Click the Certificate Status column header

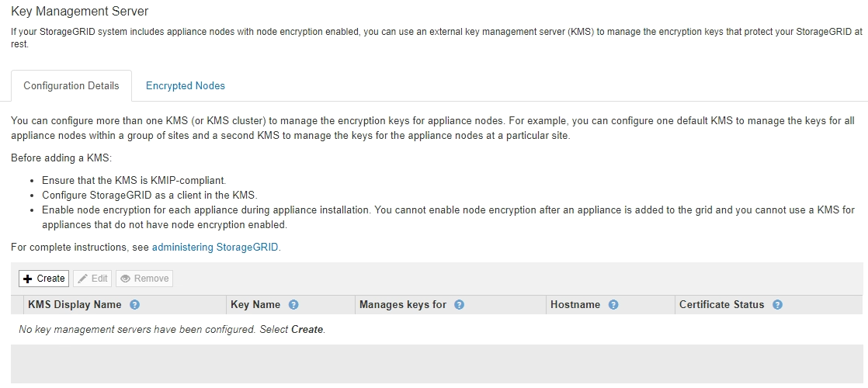[721, 305]
